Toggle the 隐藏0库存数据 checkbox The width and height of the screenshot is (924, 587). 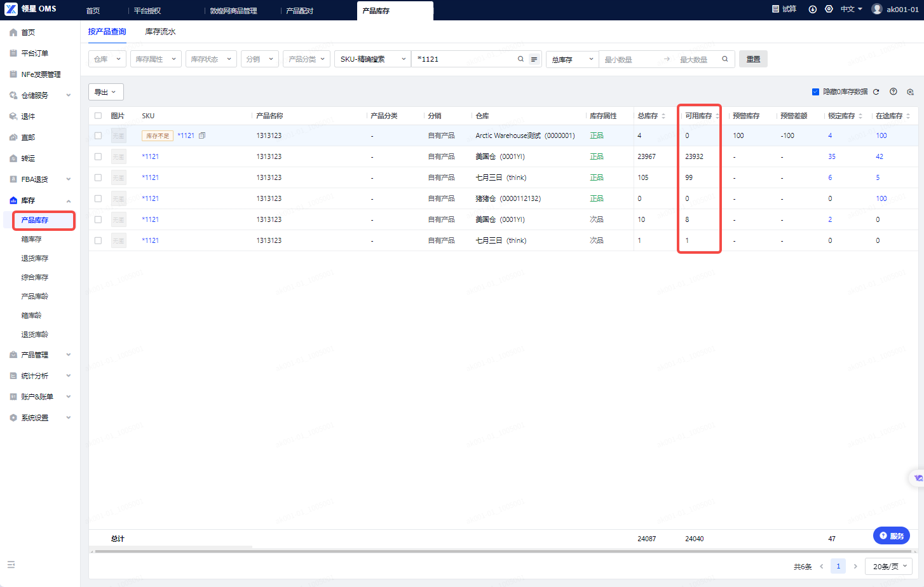(815, 92)
